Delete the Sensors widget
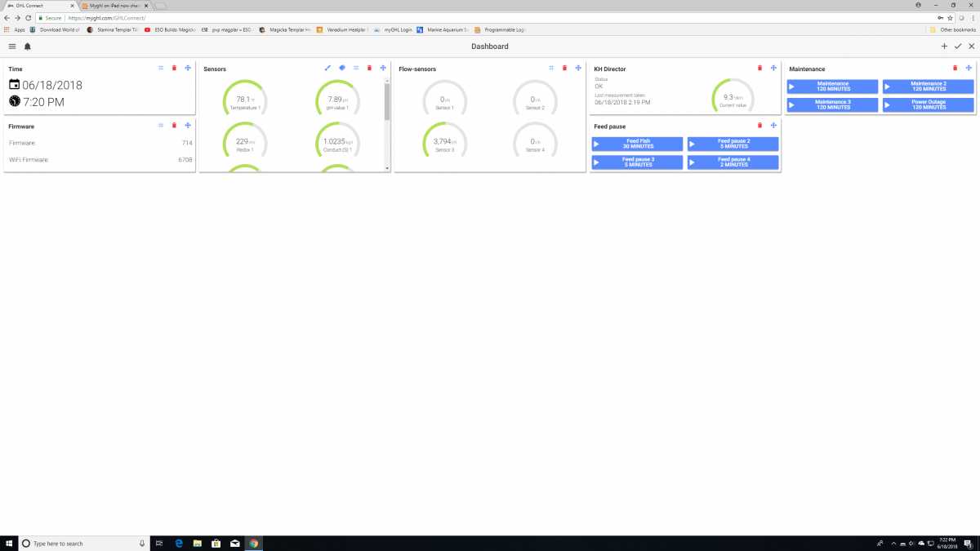The width and height of the screenshot is (980, 551). click(x=369, y=68)
